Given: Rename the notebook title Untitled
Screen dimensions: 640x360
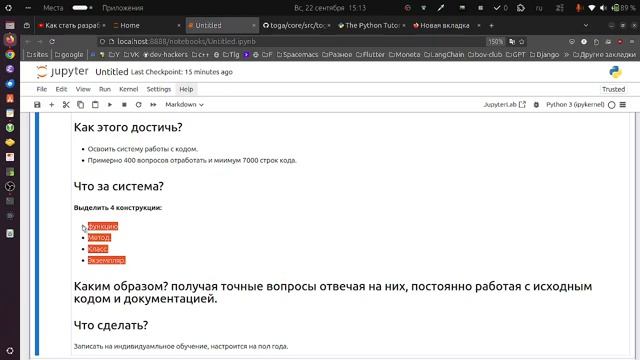Looking at the screenshot, I should click(112, 72).
